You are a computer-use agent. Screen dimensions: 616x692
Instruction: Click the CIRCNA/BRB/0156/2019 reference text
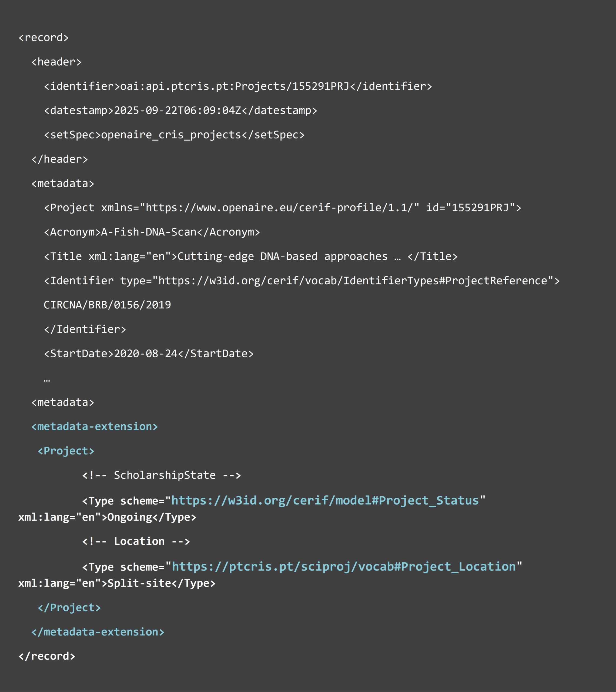click(107, 305)
